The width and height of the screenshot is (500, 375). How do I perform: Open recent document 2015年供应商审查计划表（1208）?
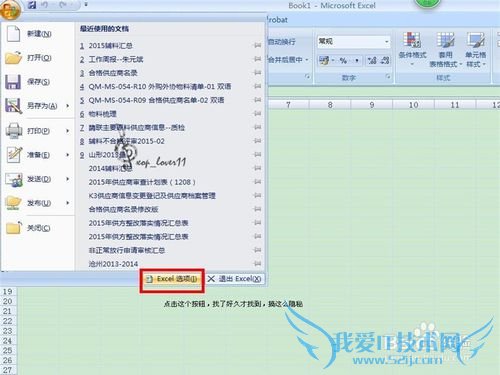[x=142, y=182]
